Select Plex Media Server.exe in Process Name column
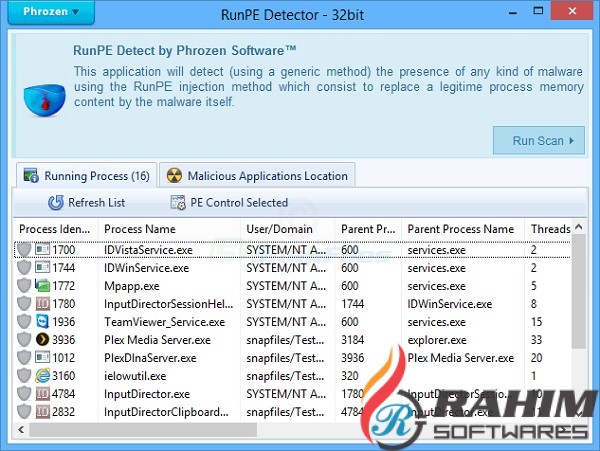600x451 pixels. (157, 340)
